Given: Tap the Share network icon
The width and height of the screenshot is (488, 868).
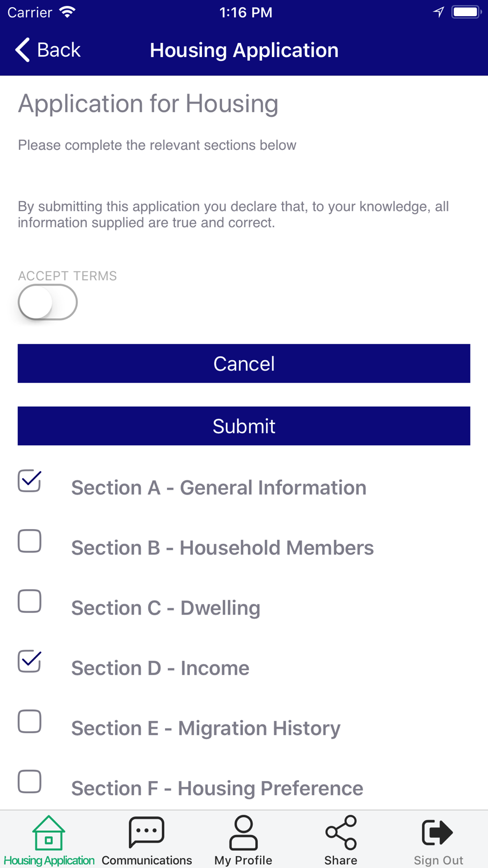Looking at the screenshot, I should [x=341, y=832].
